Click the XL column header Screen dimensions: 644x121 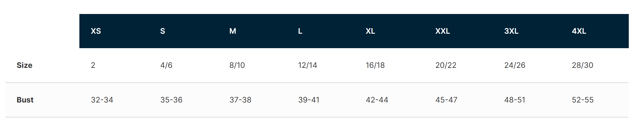tap(370, 31)
